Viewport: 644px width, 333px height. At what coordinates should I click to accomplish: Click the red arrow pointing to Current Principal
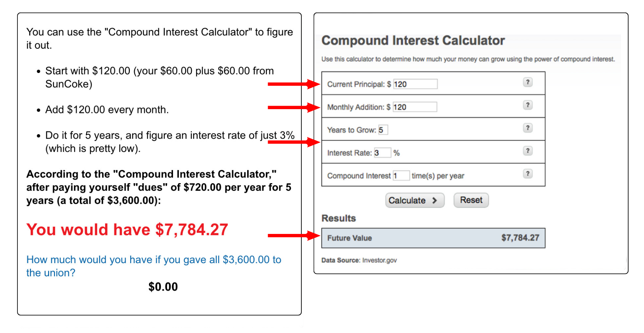pos(293,84)
